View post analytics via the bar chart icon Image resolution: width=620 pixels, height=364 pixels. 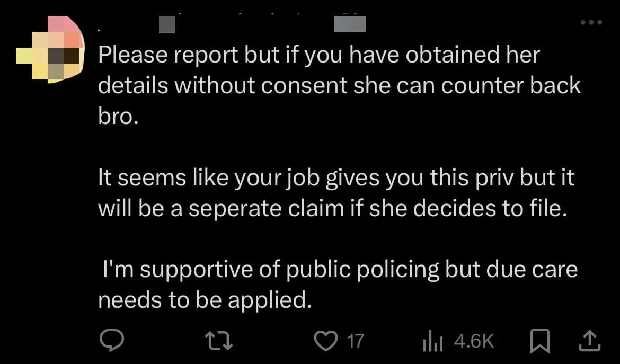pyautogui.click(x=432, y=341)
